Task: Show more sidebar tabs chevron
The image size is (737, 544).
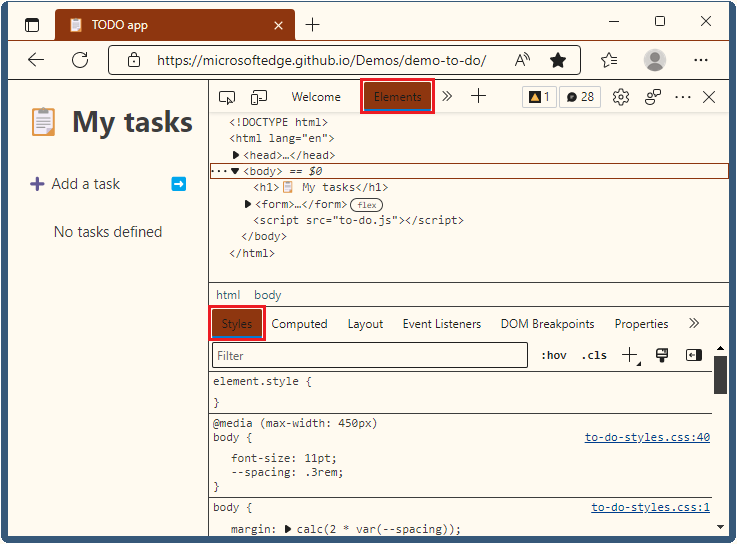Action: (694, 323)
